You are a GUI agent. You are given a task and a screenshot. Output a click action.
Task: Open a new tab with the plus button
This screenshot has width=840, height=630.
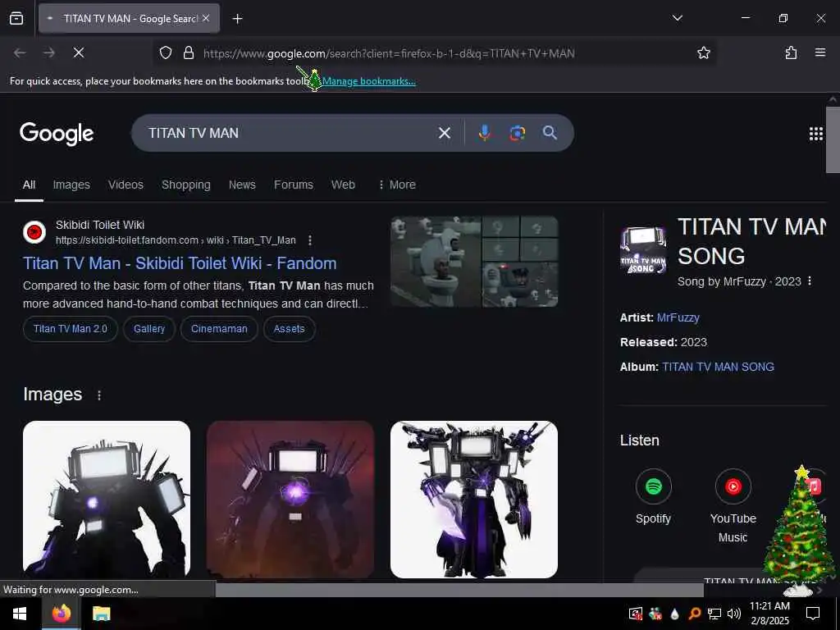click(237, 19)
